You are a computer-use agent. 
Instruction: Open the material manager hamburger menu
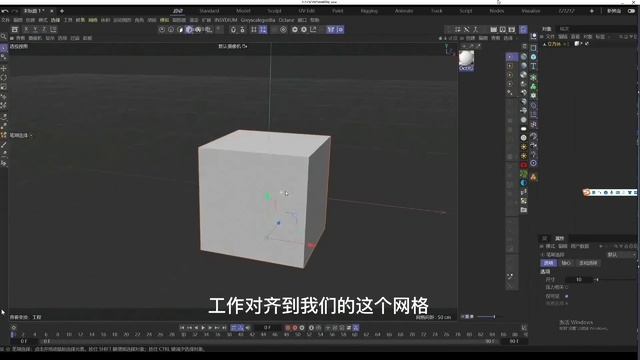coord(462,38)
